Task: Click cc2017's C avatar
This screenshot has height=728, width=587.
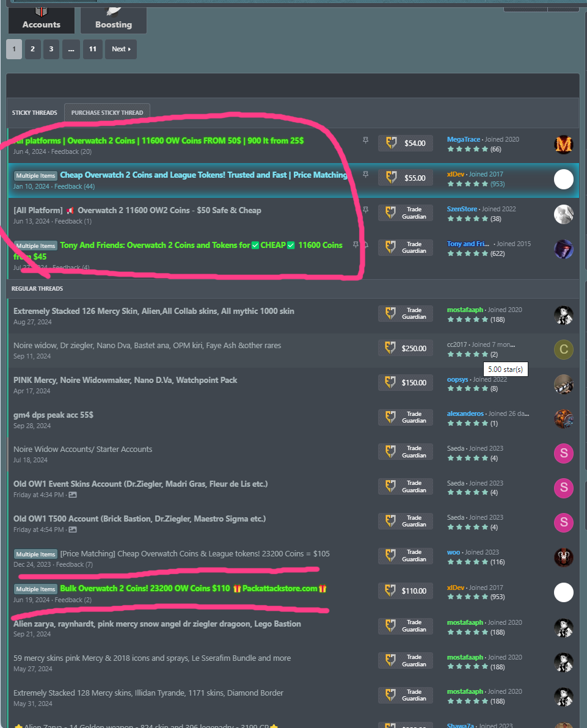Action: click(564, 349)
